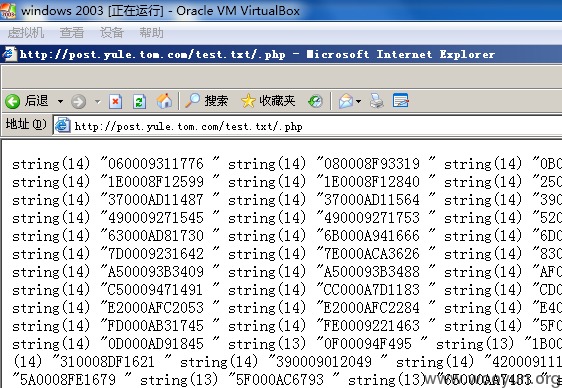562x388 pixels.
Task: Click the Mail envelope icon
Action: pos(346,101)
